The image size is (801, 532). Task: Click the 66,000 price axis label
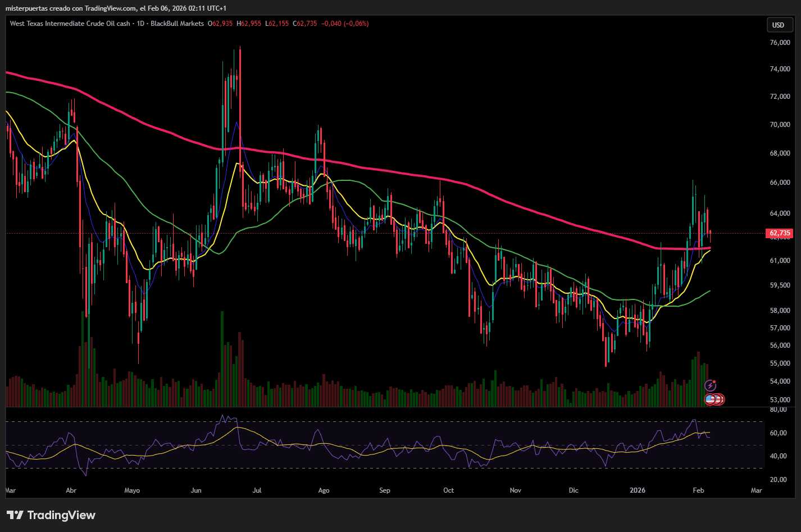tap(780, 183)
